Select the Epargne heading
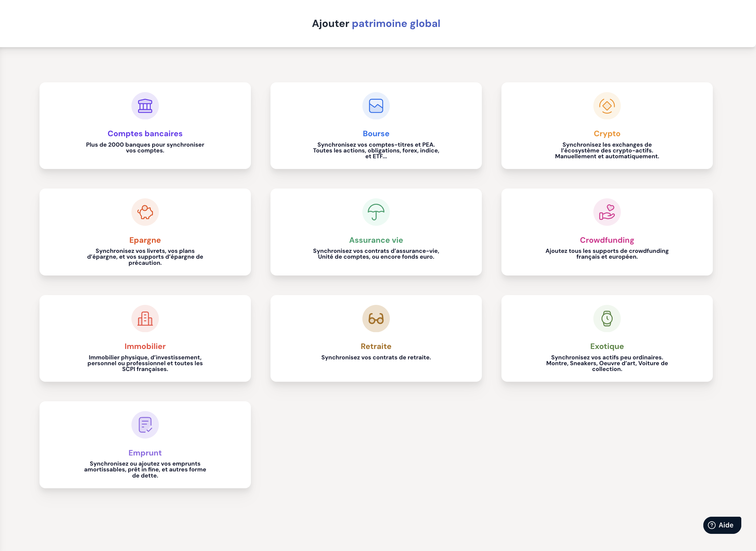Screen dimensions: 756x551 point(145,240)
